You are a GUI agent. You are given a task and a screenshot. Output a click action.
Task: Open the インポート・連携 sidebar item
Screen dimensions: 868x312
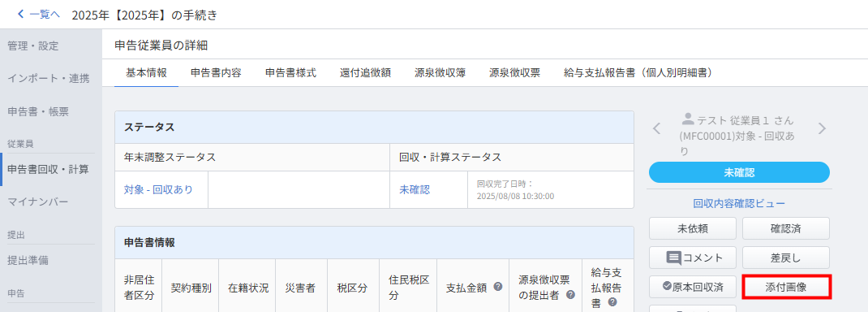[x=49, y=79]
